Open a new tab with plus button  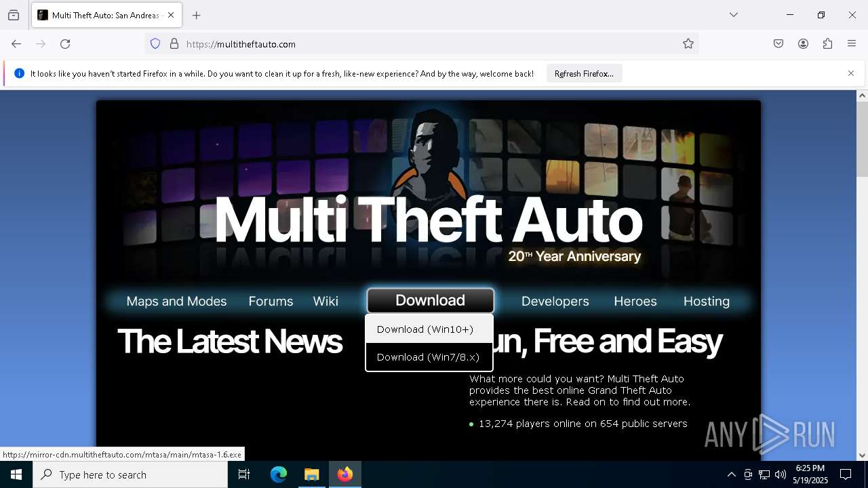tap(197, 15)
